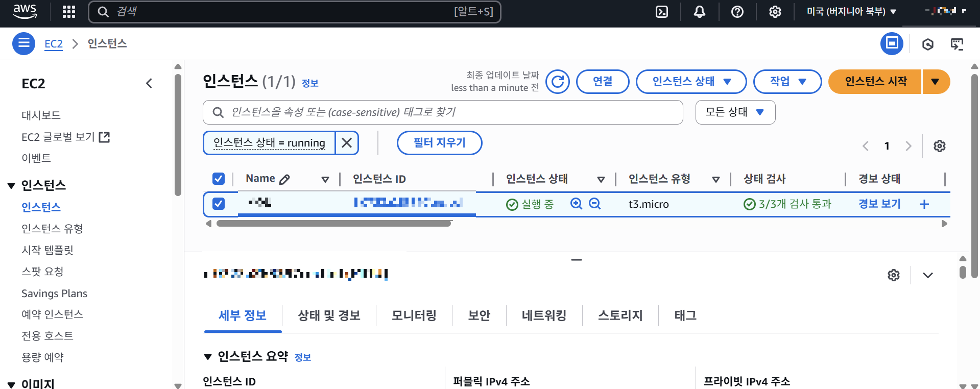The image size is (980, 389).
Task: Click the EC2 글로벌 보기 external link icon
Action: click(x=104, y=137)
